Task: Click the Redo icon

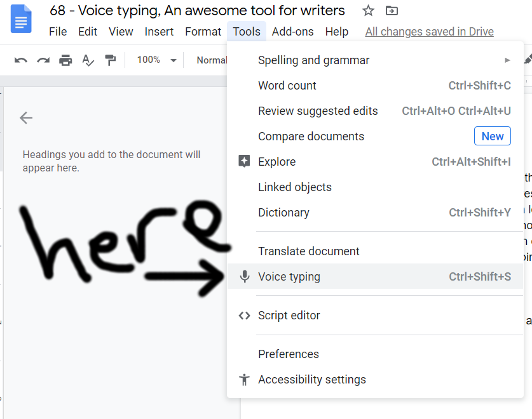Action: point(43,60)
